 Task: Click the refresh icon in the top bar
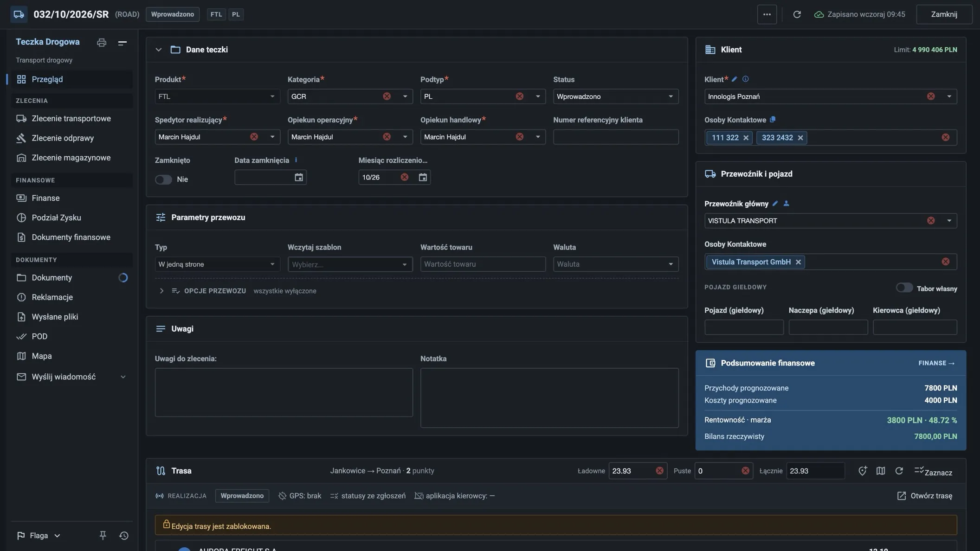(797, 14)
